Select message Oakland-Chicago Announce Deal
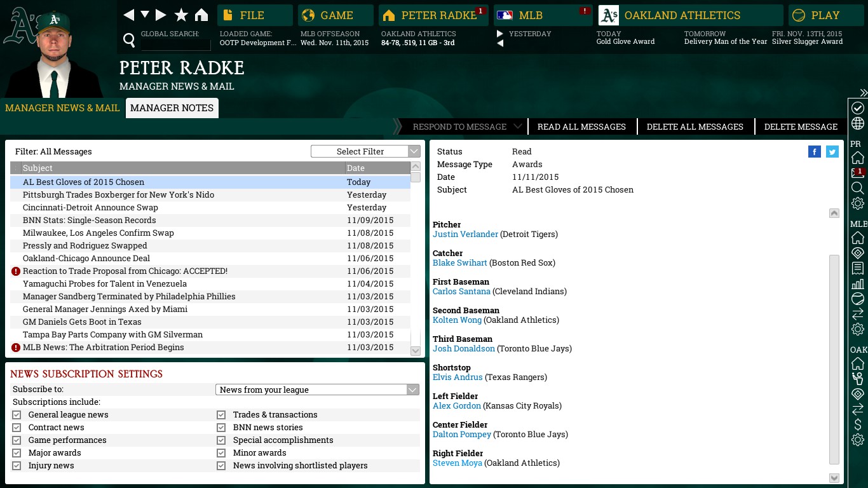This screenshot has width=868, height=488. [x=210, y=259]
